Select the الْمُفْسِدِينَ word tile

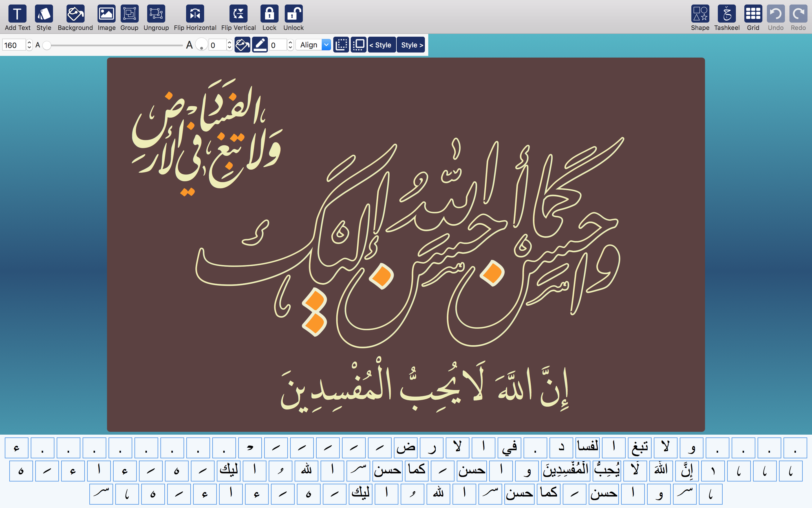[x=565, y=471]
